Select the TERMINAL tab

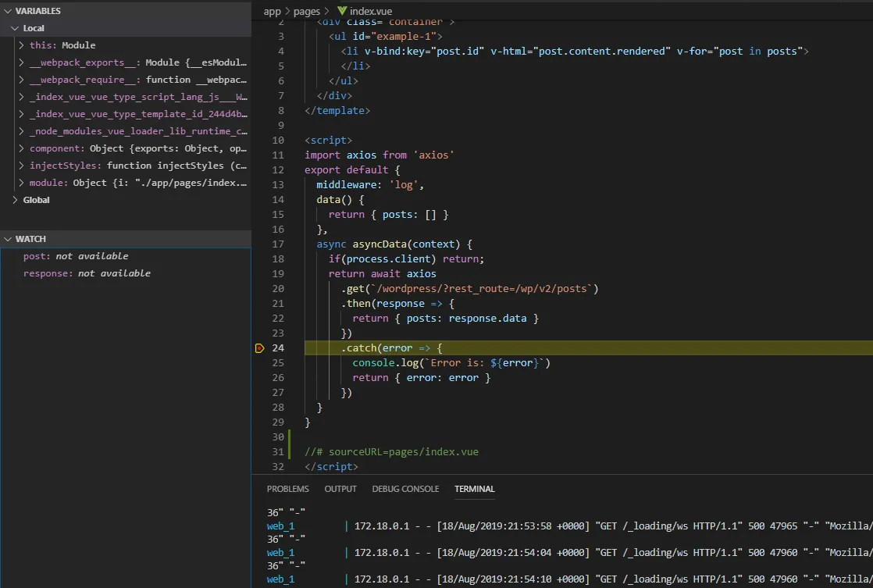pos(474,489)
